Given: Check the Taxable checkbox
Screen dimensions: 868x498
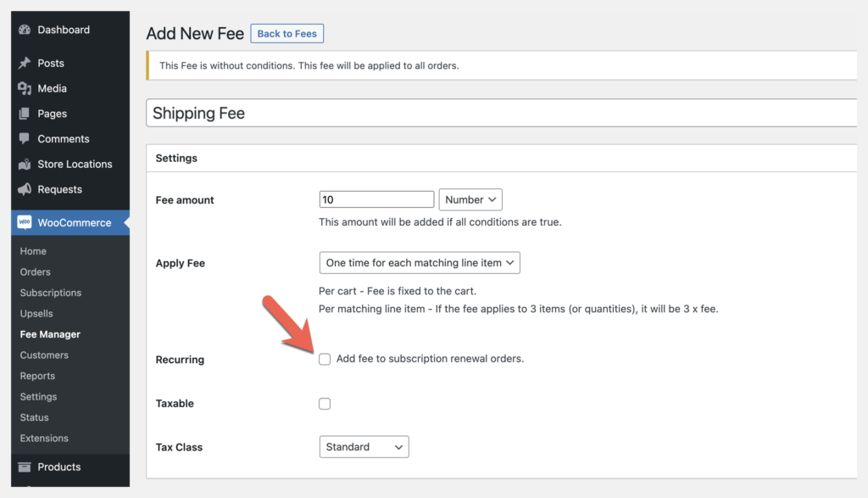Looking at the screenshot, I should [x=325, y=403].
